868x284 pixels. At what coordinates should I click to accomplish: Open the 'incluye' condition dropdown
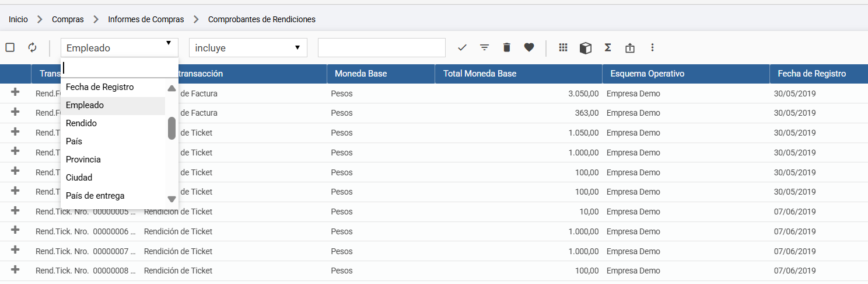tap(248, 48)
